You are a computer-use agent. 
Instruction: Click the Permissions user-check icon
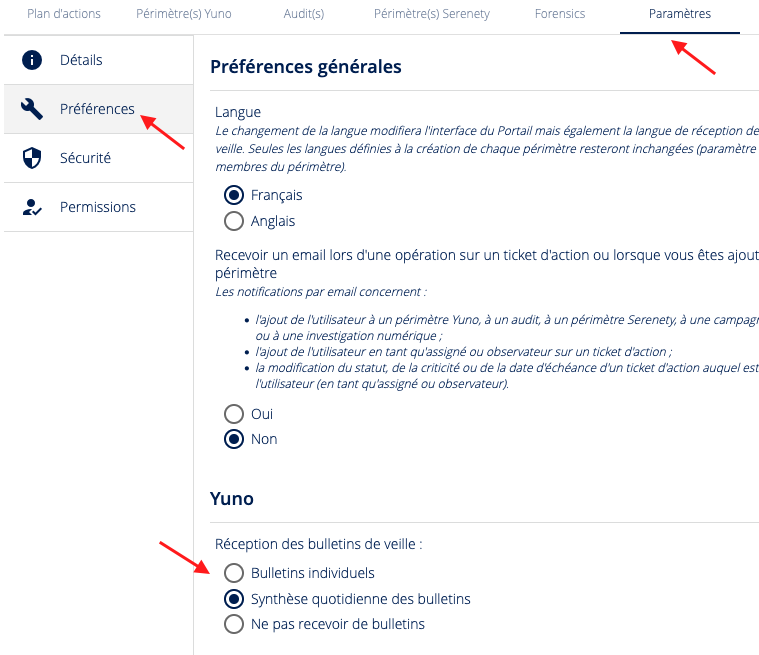tap(32, 207)
